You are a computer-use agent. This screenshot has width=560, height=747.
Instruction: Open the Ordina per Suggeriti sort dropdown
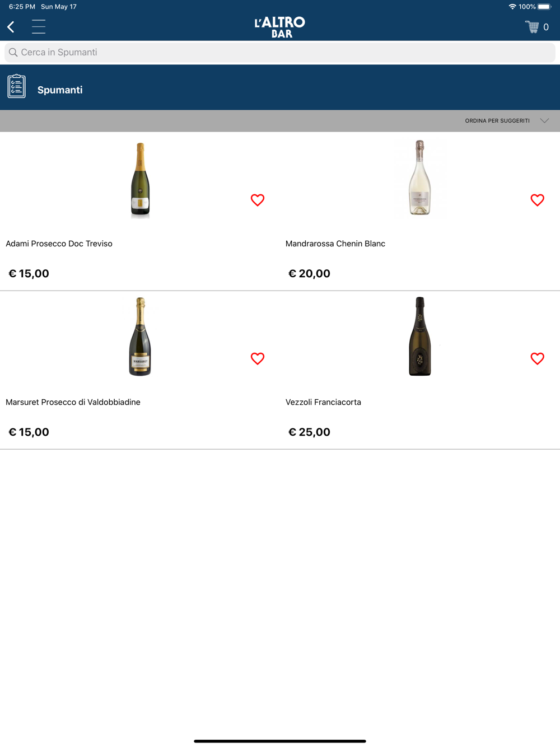497,121
